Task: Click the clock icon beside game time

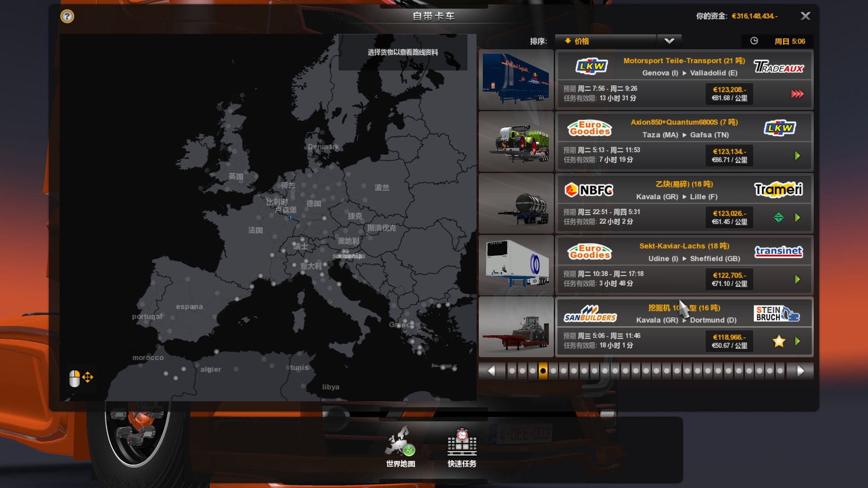Action: coord(754,41)
